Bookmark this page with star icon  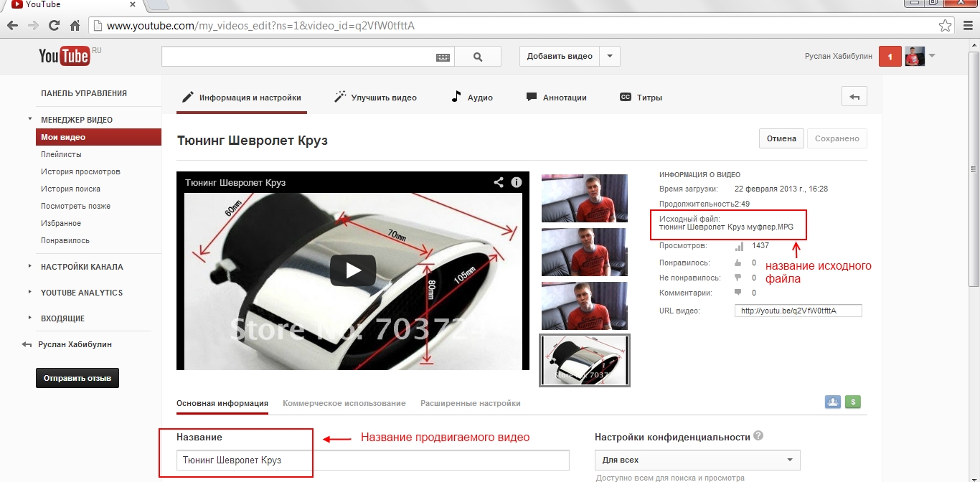pyautogui.click(x=946, y=26)
